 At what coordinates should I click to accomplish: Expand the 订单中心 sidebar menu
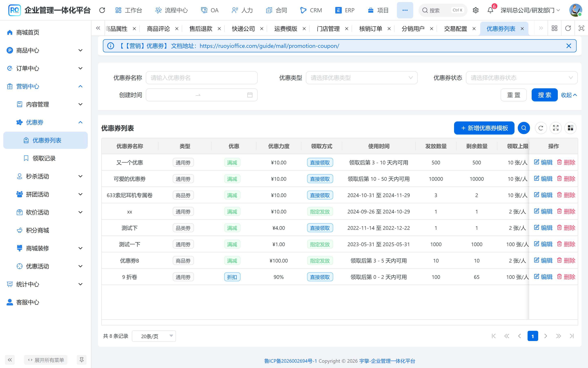[x=46, y=68]
